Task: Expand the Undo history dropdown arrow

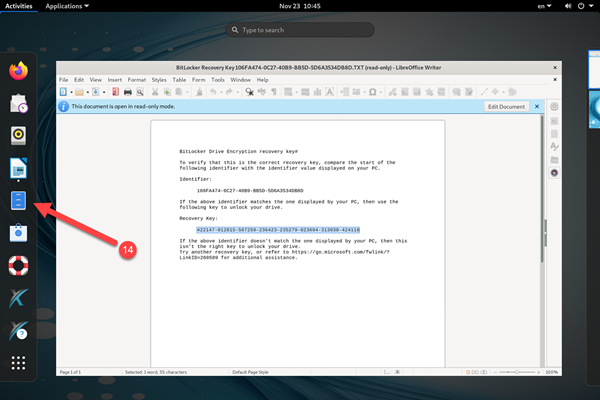Action: tap(221, 92)
